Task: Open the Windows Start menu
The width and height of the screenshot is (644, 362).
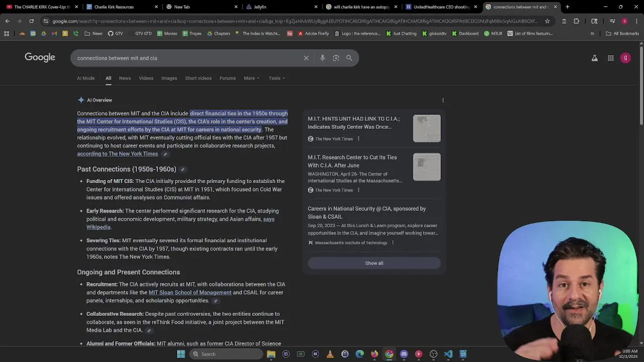Action: (181, 354)
